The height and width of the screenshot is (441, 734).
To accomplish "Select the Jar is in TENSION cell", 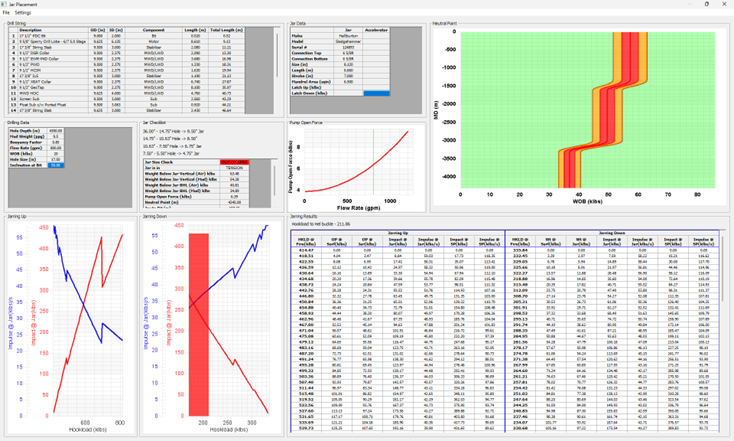I will tap(233, 166).
